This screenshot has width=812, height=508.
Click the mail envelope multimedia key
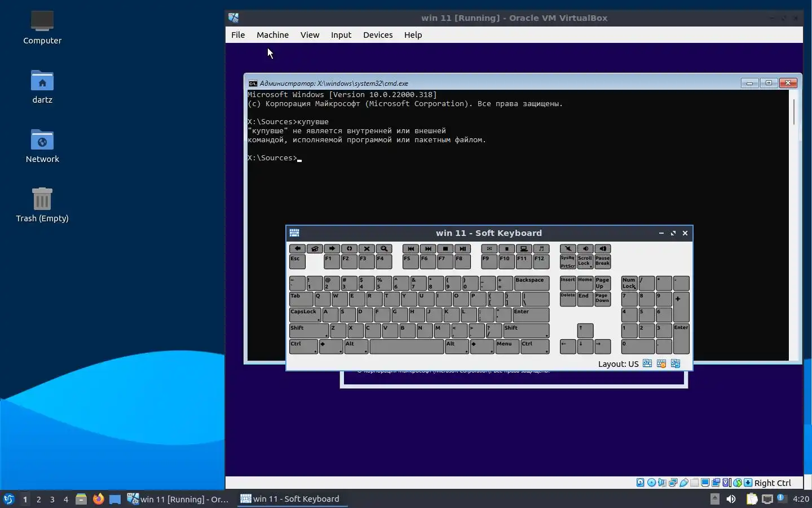pos(489,248)
